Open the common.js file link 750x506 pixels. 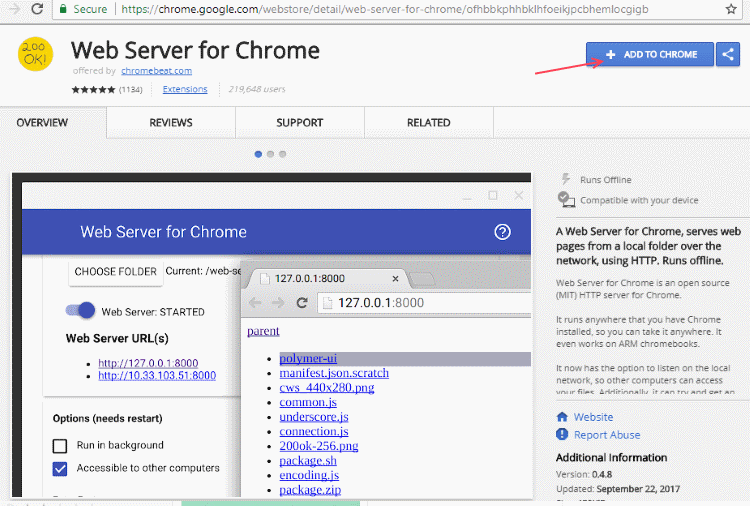tap(308, 402)
